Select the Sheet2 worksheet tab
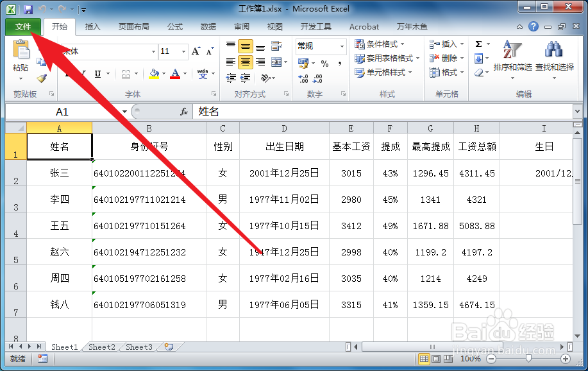588x371 pixels. pyautogui.click(x=101, y=347)
